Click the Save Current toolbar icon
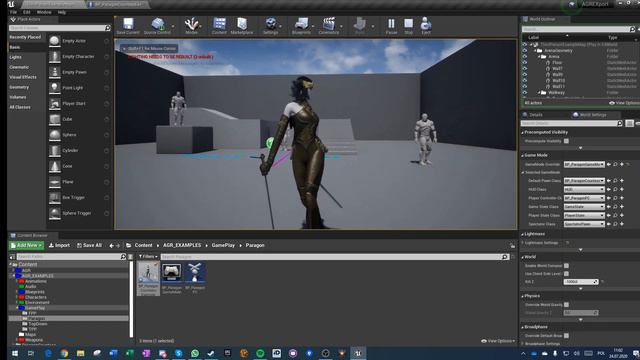This screenshot has height=360, width=640. [x=128, y=26]
